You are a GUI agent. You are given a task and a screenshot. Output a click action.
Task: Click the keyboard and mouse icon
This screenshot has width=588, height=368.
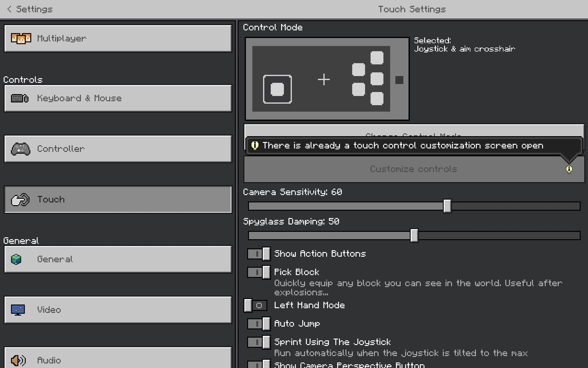point(20,98)
